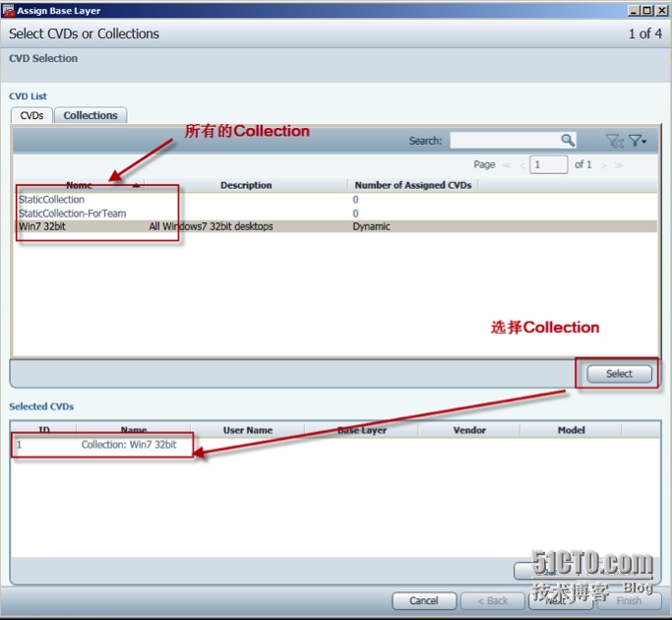Click the Model column header

coord(571,430)
